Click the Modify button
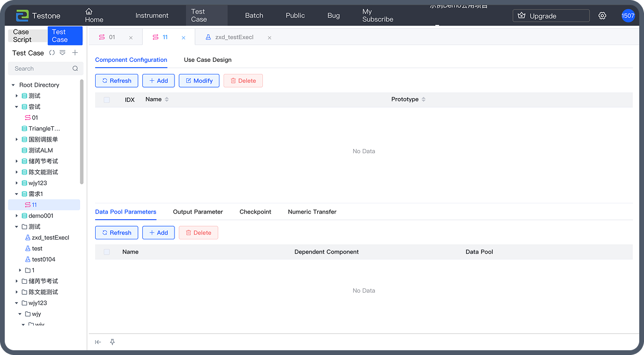Image resolution: width=644 pixels, height=355 pixels. coord(199,81)
